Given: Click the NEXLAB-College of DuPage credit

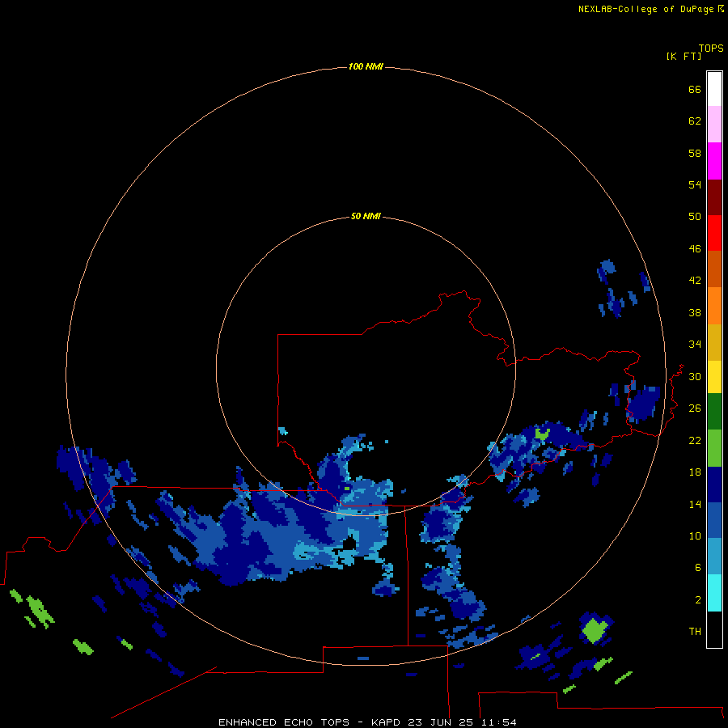Looking at the screenshot, I should 650,9.
